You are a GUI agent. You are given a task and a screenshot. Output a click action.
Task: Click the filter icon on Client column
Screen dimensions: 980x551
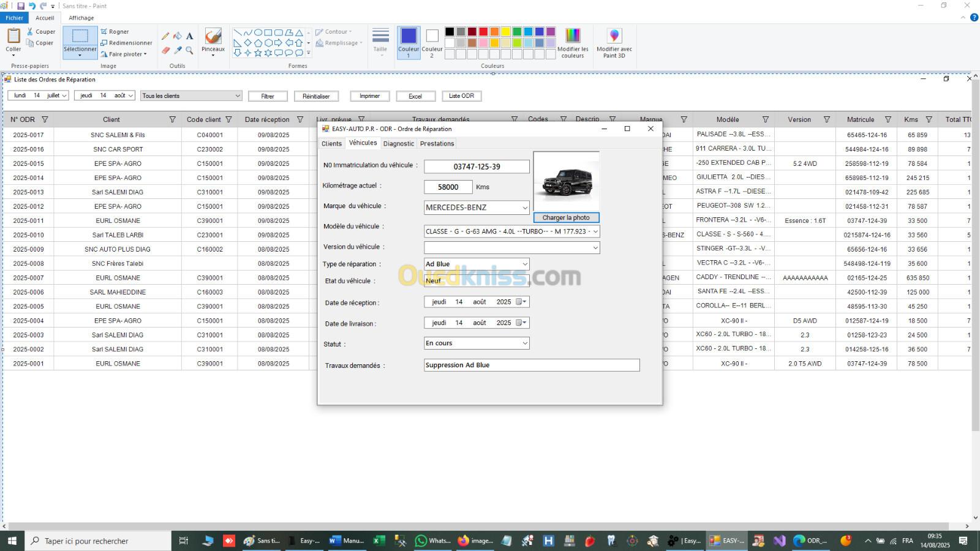pos(172,119)
